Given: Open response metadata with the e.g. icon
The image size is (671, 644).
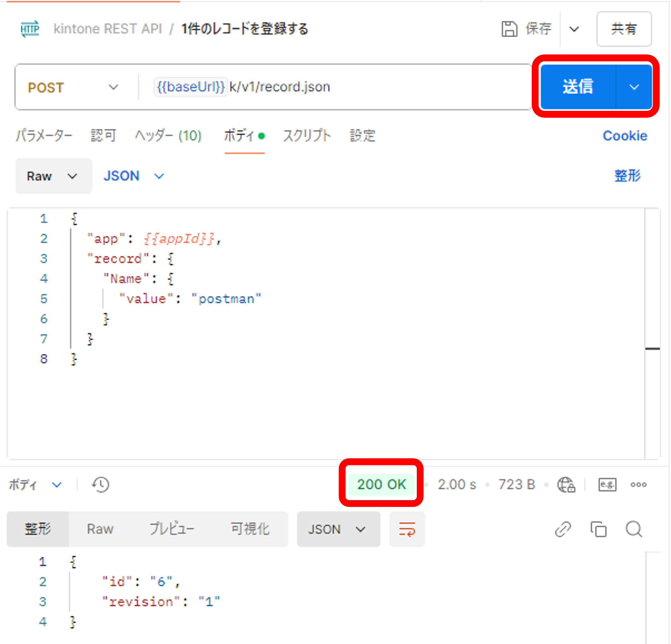Looking at the screenshot, I should tap(607, 484).
